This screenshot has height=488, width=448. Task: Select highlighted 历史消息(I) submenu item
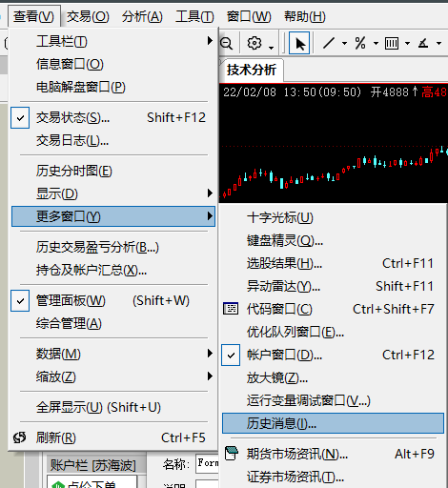tap(333, 423)
